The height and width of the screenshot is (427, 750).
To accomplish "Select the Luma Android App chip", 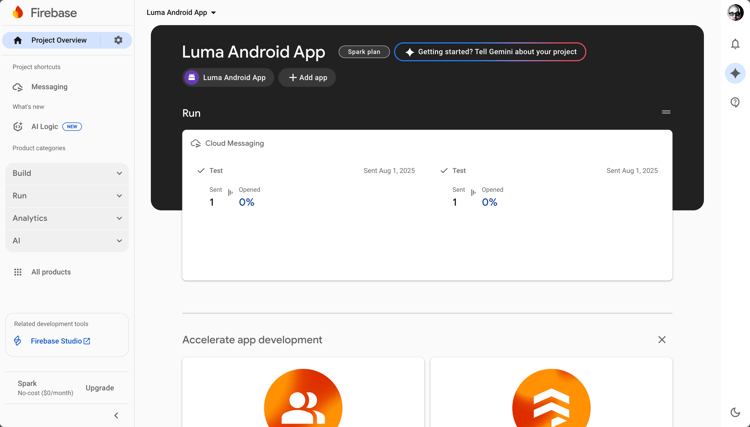I will (x=228, y=77).
